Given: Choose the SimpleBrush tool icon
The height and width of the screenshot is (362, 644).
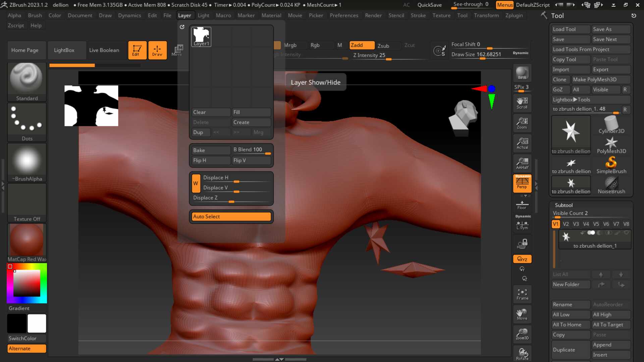Looking at the screenshot, I should point(611,166).
